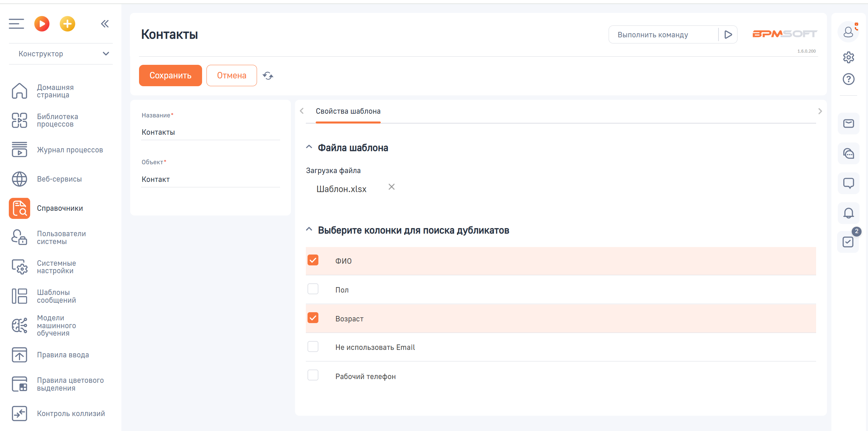Click the Сохранить button

tap(170, 75)
